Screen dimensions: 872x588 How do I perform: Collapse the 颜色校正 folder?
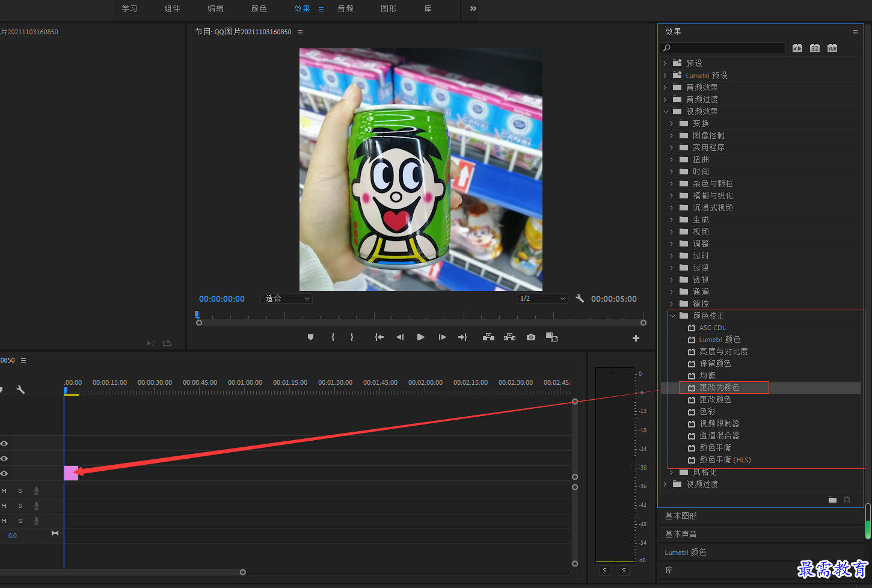pos(672,316)
